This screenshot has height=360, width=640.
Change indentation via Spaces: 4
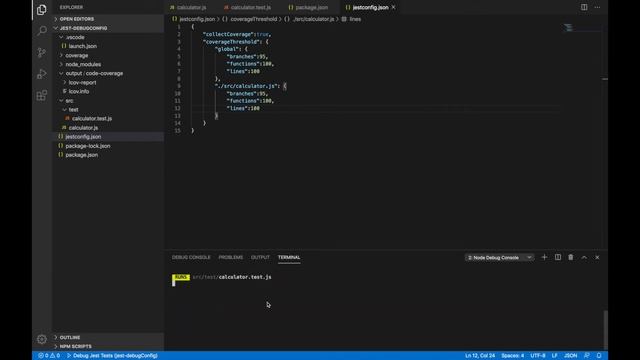coord(513,356)
